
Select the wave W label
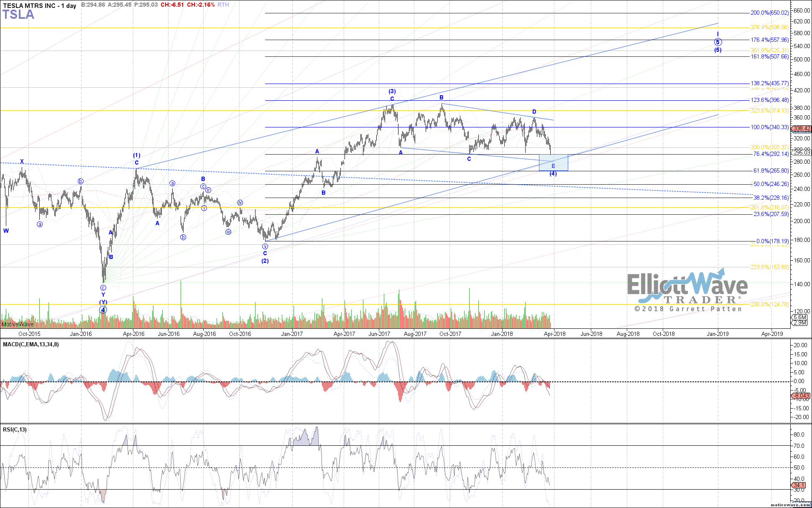coord(6,231)
